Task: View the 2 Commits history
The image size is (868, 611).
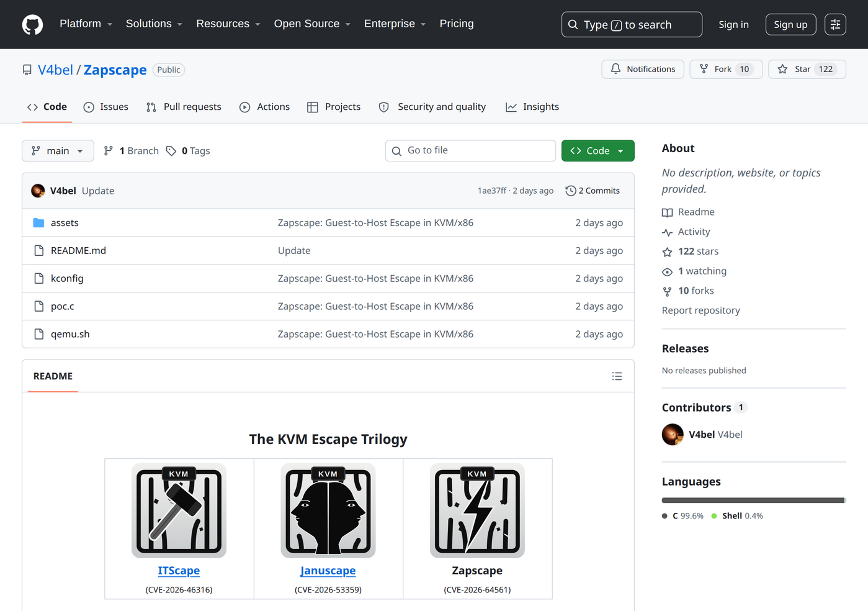Action: [x=593, y=191]
